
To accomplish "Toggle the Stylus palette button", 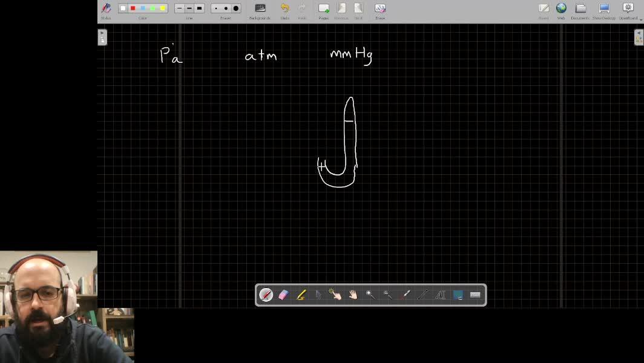I will click(x=106, y=9).
